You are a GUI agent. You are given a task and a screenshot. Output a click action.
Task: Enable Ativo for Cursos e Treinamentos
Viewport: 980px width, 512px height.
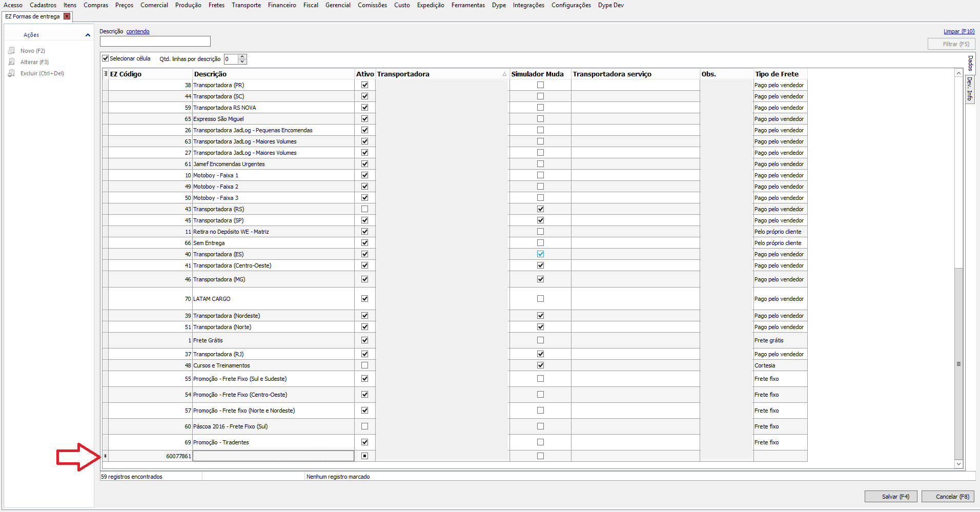[x=364, y=365]
